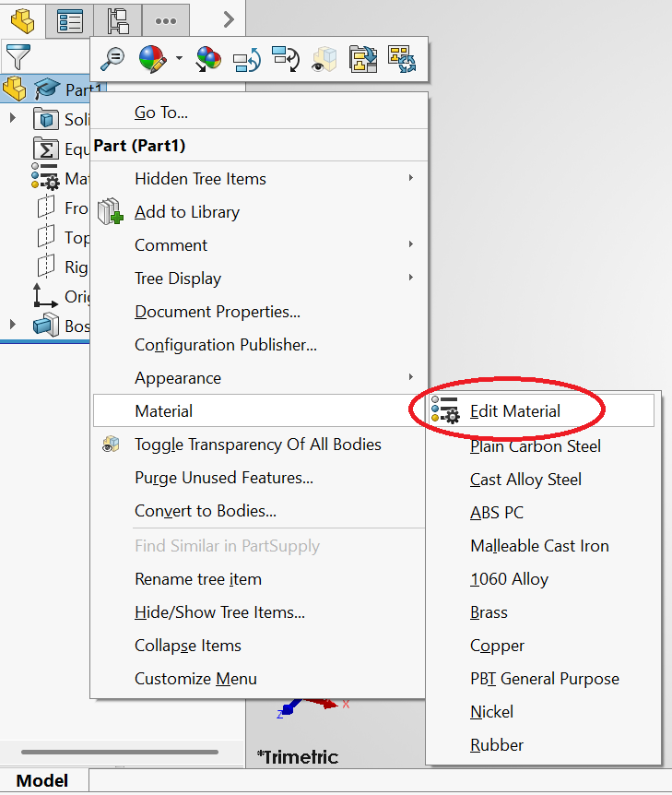
Task: Apply the ABS PC material
Action: 543,513
